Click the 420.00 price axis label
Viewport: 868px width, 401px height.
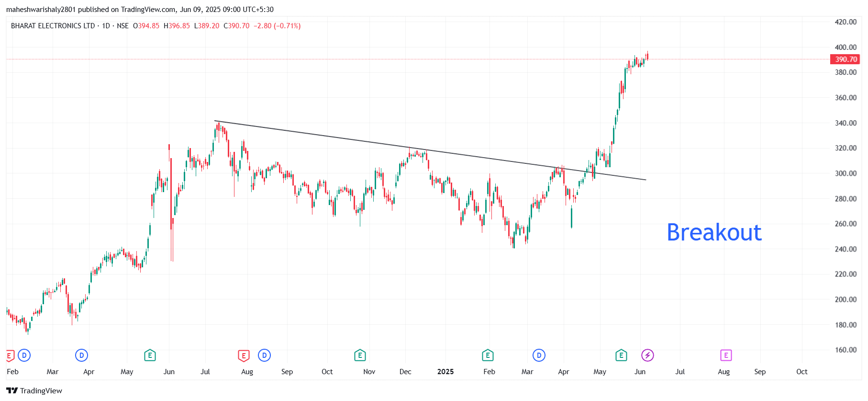846,22
